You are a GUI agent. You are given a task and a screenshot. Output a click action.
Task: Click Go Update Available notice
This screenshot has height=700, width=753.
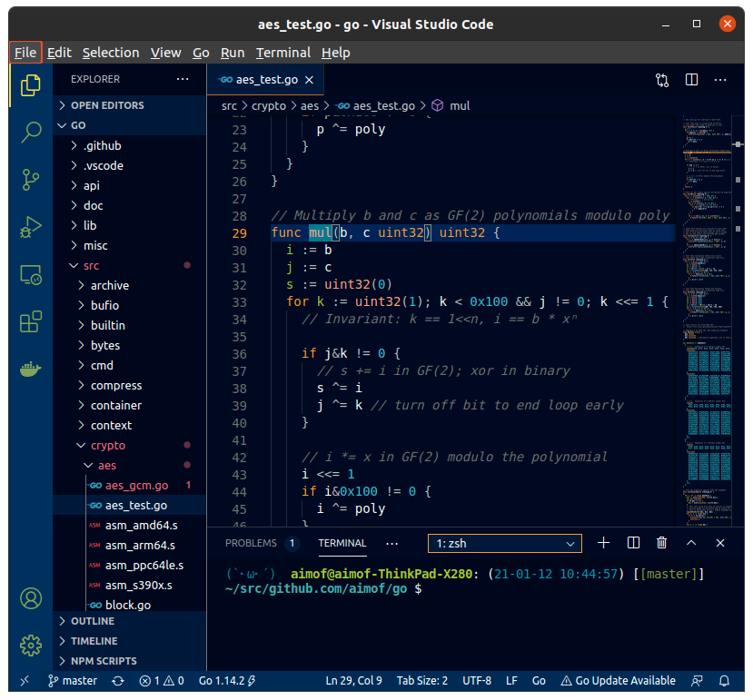click(619, 681)
